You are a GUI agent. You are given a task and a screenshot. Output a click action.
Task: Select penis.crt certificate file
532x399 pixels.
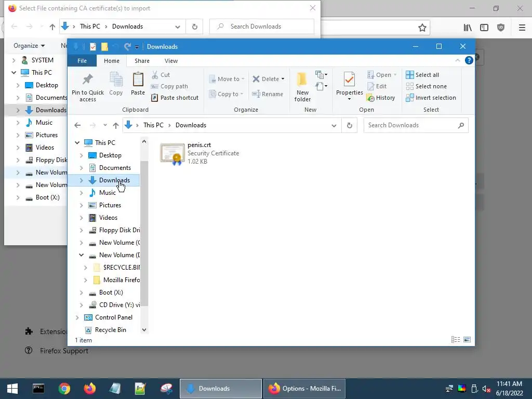pyautogui.click(x=200, y=153)
